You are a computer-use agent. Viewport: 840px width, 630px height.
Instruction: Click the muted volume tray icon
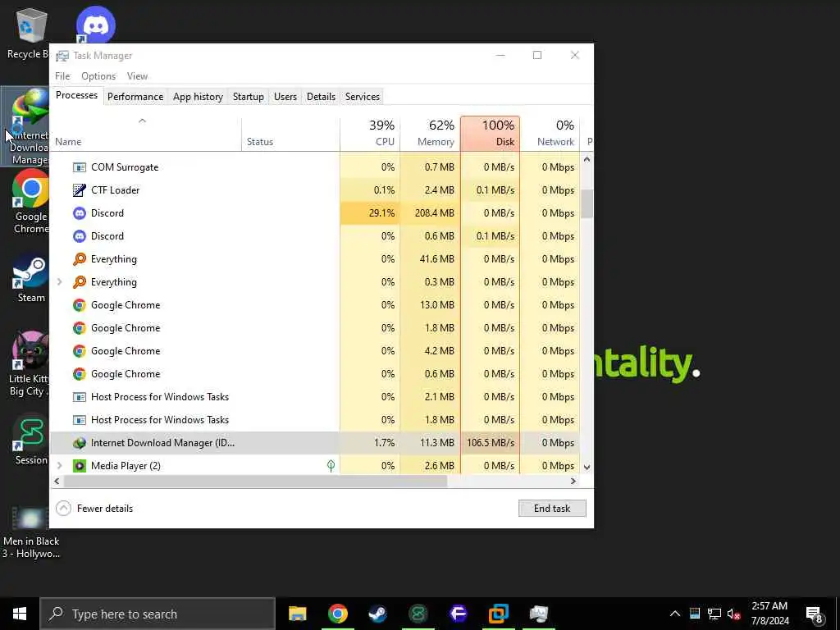coord(733,614)
